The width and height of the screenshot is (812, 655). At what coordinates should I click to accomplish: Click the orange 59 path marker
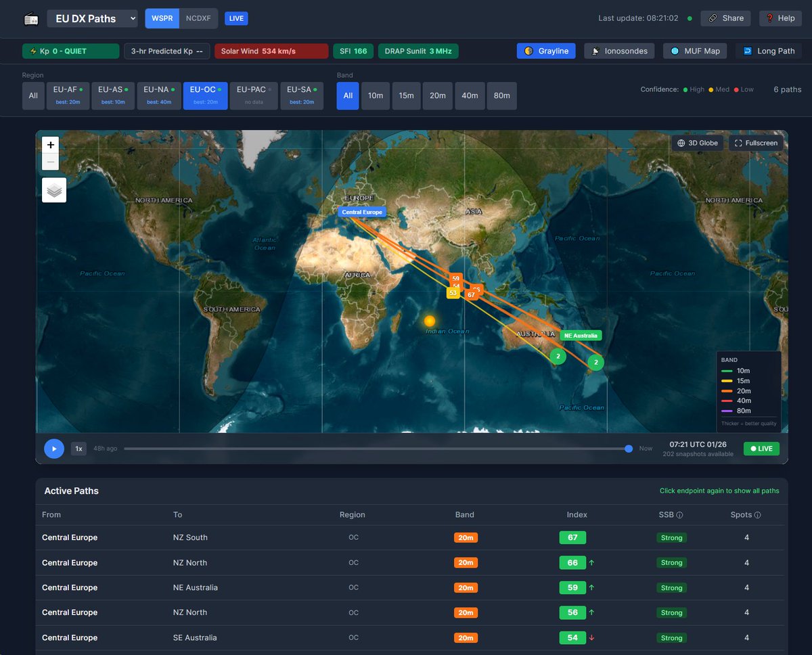click(455, 278)
